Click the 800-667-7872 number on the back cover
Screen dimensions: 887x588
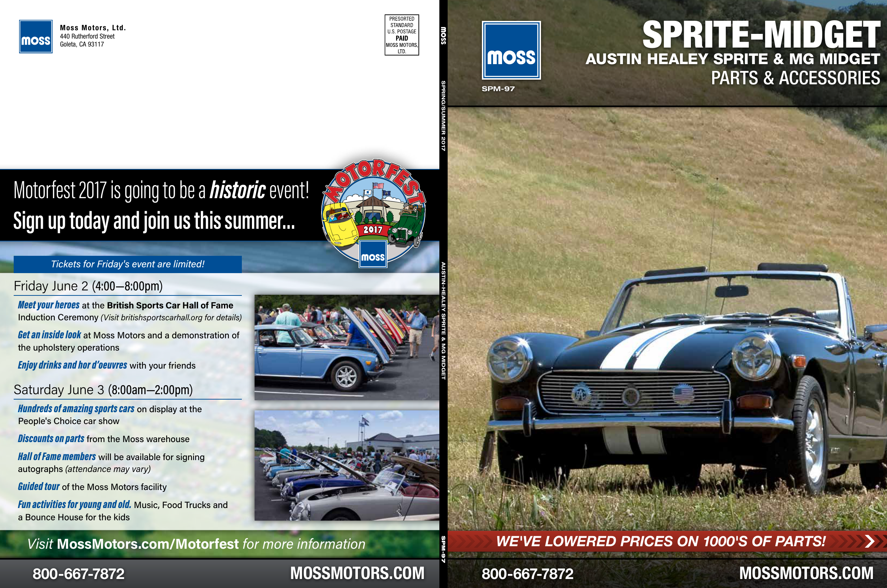click(x=78, y=574)
